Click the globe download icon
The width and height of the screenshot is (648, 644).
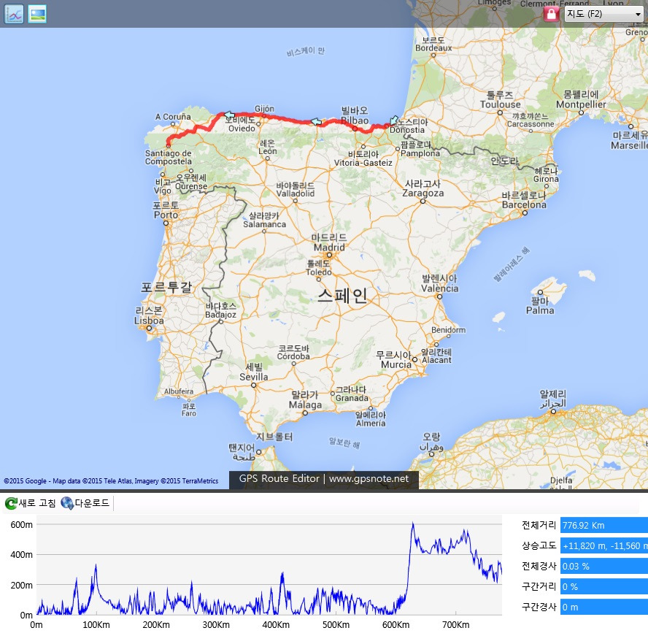pyautogui.click(x=67, y=503)
